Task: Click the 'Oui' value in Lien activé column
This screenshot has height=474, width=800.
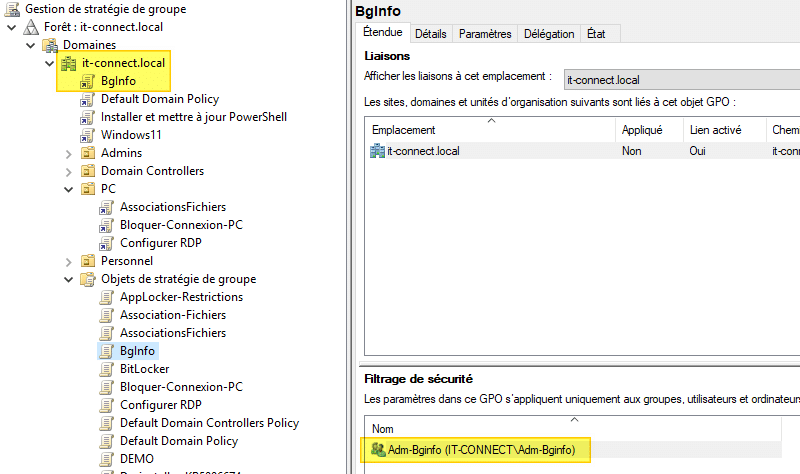Action: (x=697, y=151)
